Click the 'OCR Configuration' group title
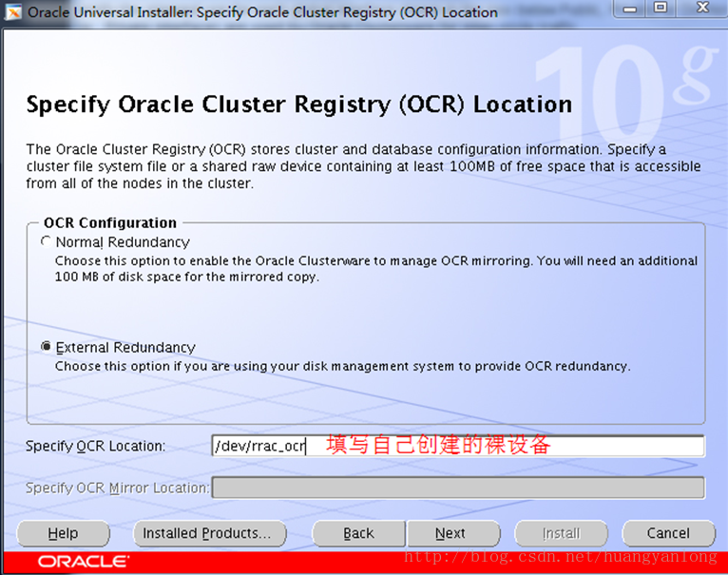Image resolution: width=728 pixels, height=575 pixels. pyautogui.click(x=110, y=222)
